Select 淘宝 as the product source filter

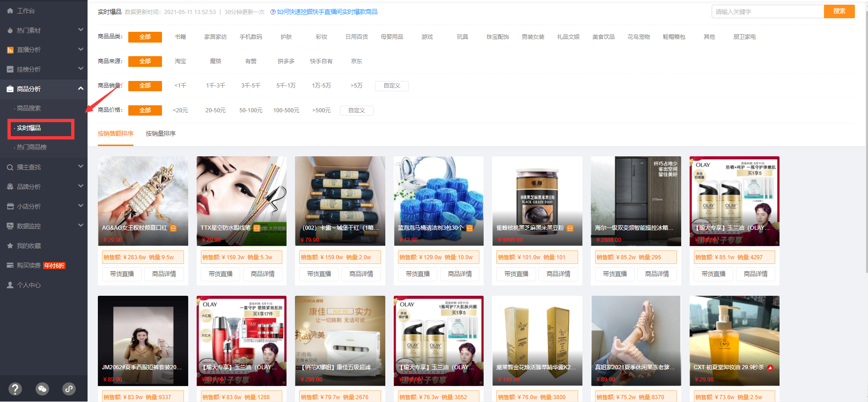[x=180, y=61]
